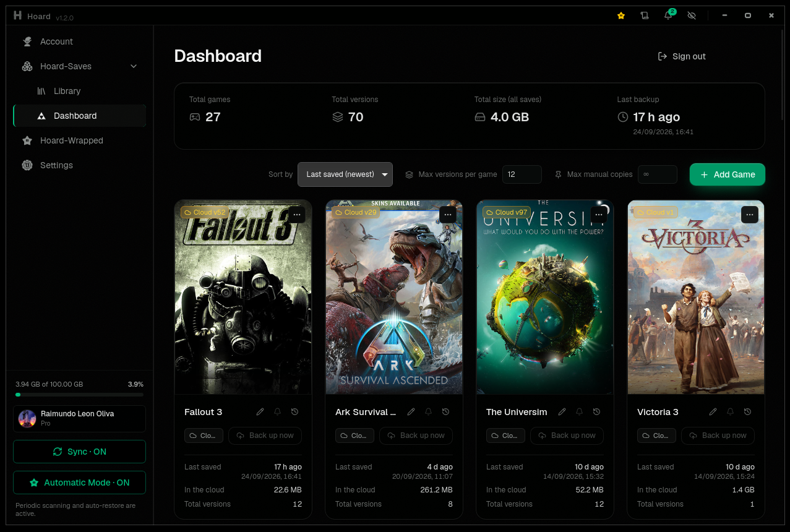Click the Cloud chip under Fallout 3
The height and width of the screenshot is (532, 790).
pyautogui.click(x=204, y=435)
